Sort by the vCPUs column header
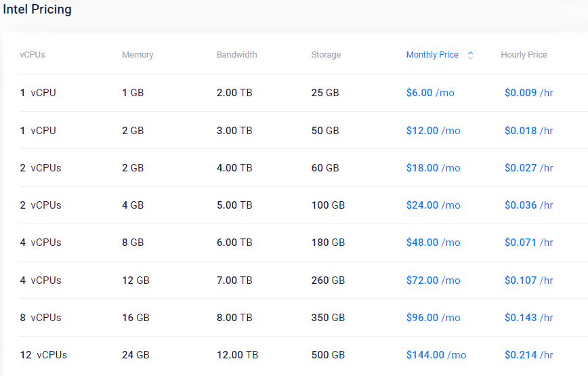This screenshot has width=588, height=376. point(33,55)
